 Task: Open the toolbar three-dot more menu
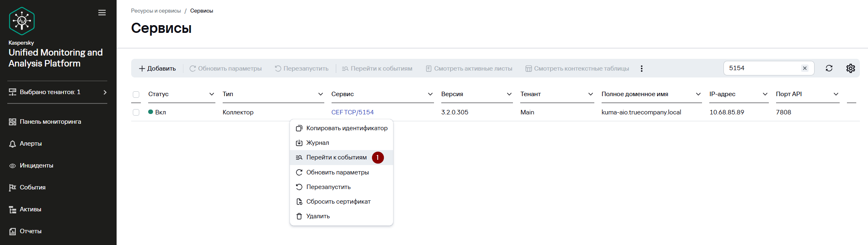click(x=642, y=69)
